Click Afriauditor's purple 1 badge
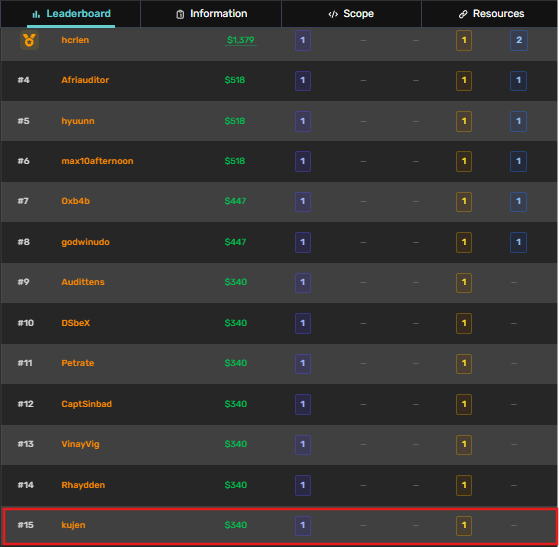This screenshot has height=547, width=559. [303, 81]
